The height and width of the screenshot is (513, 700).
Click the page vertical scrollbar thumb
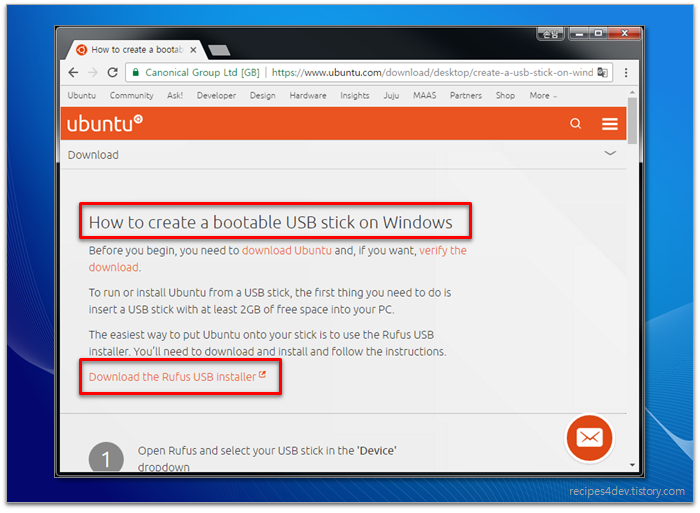coord(632,121)
